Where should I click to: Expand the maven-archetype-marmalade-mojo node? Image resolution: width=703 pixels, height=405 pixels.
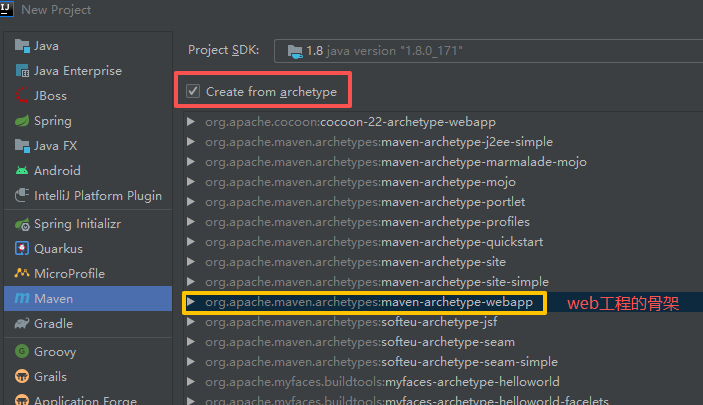[191, 161]
